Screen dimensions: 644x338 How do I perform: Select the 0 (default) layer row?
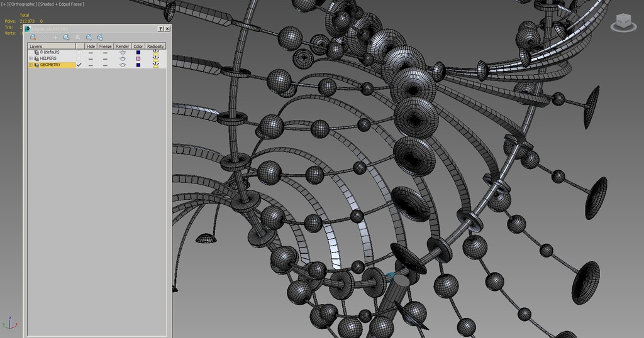(50, 52)
